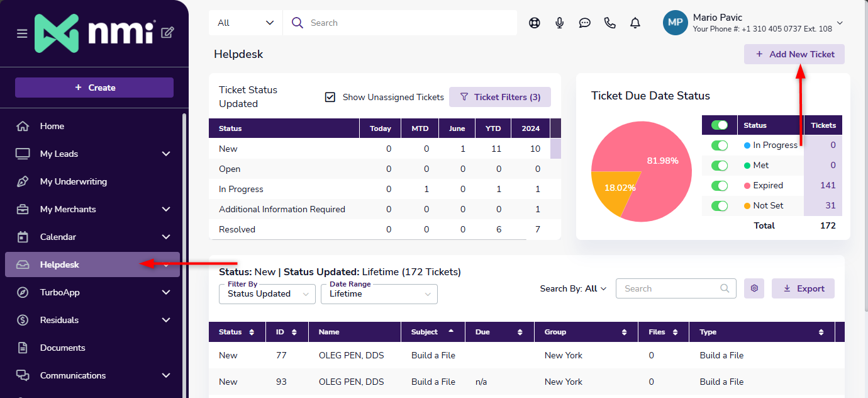This screenshot has height=398, width=868.
Task: Click the hamburger menu icon
Action: click(x=22, y=33)
